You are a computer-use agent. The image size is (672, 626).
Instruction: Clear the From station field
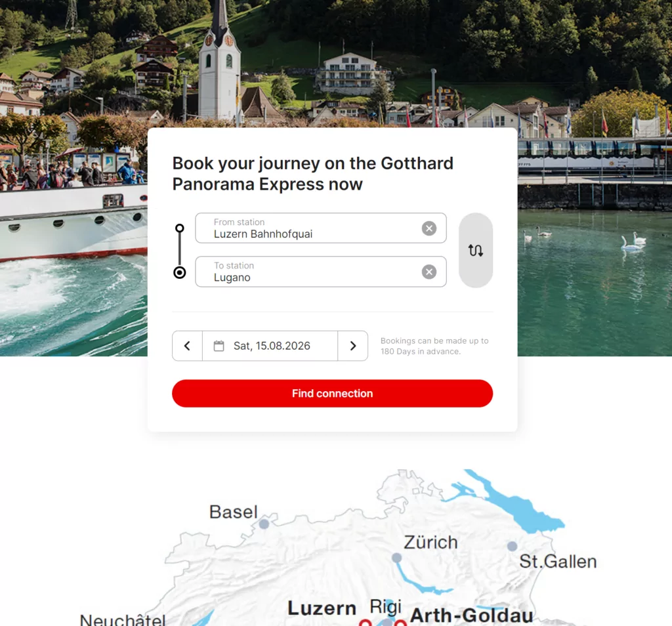coord(429,228)
